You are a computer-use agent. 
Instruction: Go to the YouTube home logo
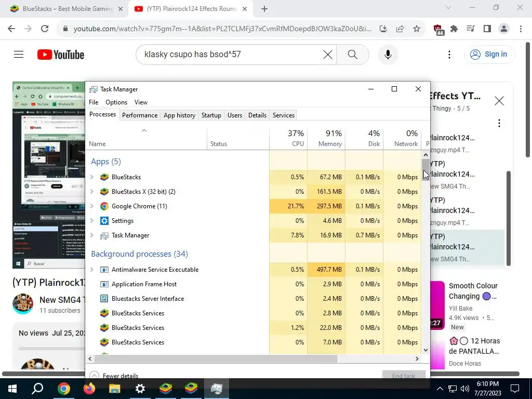pyautogui.click(x=61, y=55)
